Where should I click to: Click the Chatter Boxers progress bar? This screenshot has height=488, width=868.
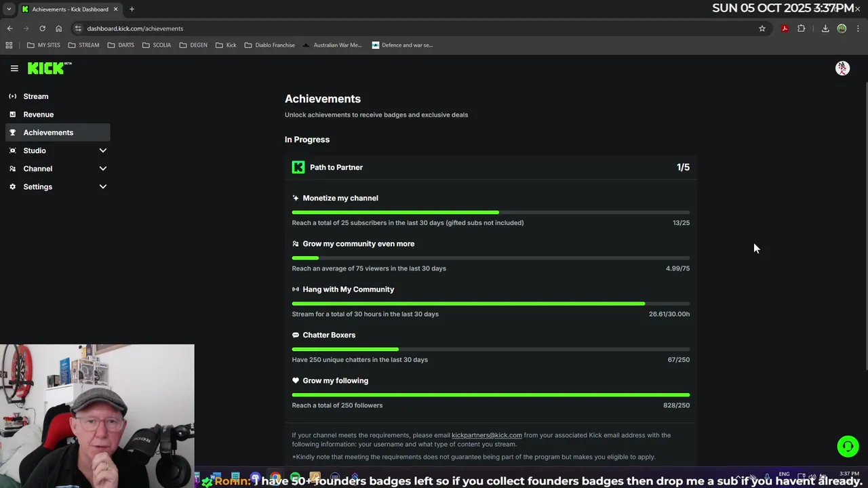[x=491, y=349]
